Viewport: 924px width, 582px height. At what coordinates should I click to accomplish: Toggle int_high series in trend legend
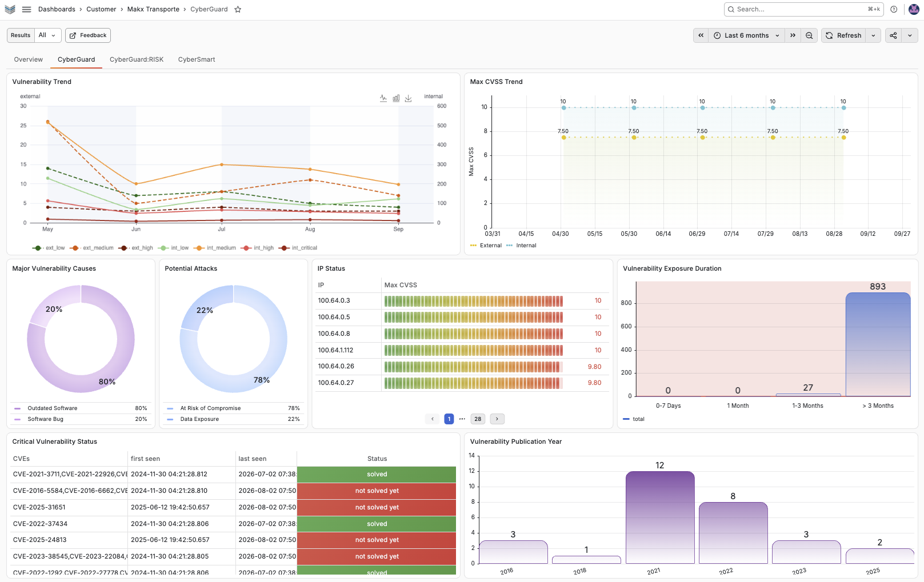(257, 248)
